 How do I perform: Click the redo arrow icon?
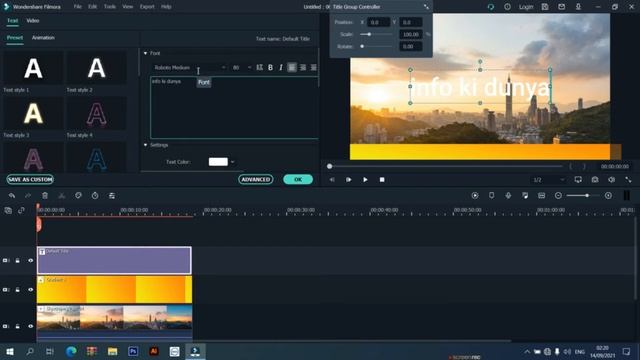tap(28, 196)
